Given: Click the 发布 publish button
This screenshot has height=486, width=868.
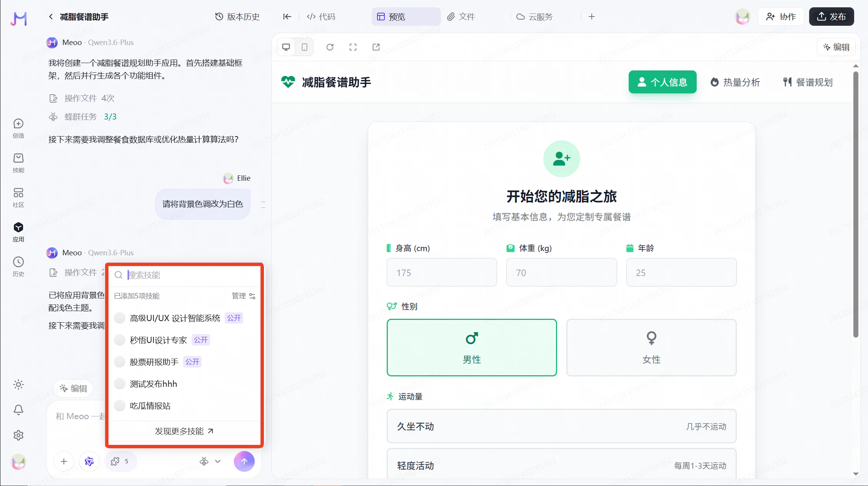Looking at the screenshot, I should click(831, 17).
